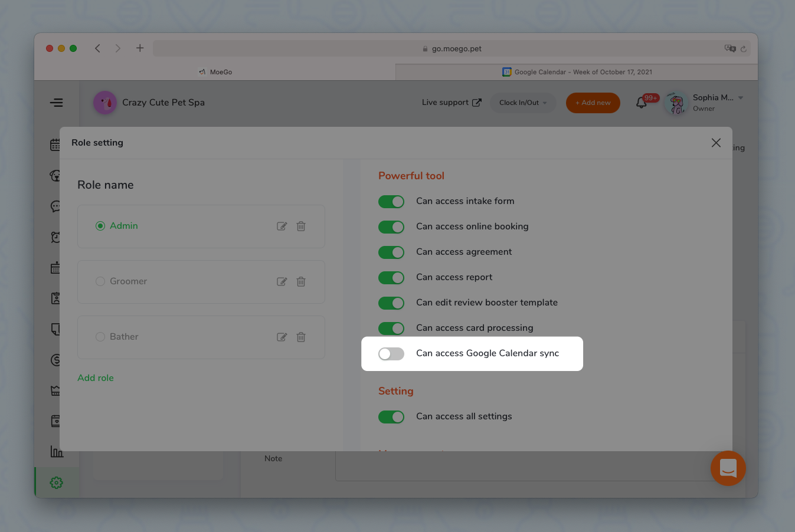Go forward with browser forward arrow
The height and width of the screenshot is (532, 795).
tap(118, 48)
